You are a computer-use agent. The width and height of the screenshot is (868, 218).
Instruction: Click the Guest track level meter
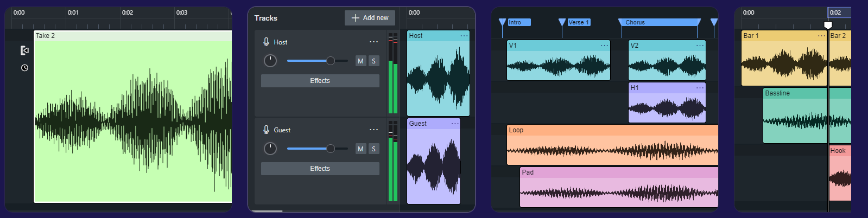pyautogui.click(x=393, y=161)
